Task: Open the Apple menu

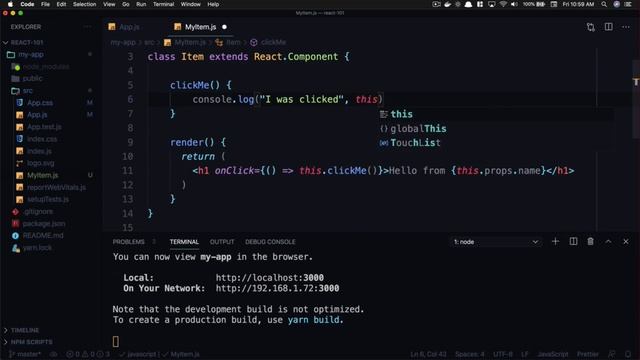Action: pyautogui.click(x=10, y=4)
